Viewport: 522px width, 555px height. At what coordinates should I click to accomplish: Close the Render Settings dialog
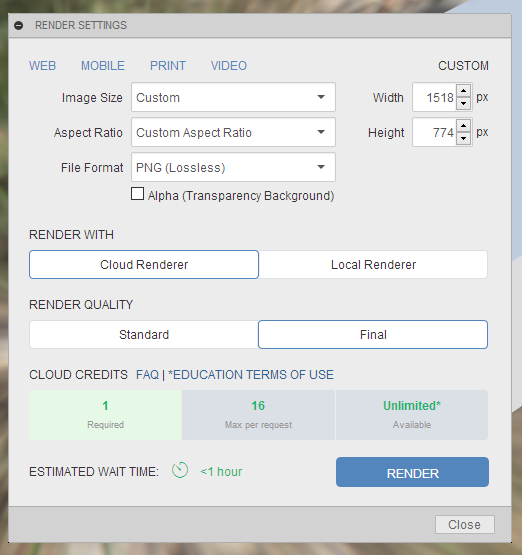tap(465, 524)
